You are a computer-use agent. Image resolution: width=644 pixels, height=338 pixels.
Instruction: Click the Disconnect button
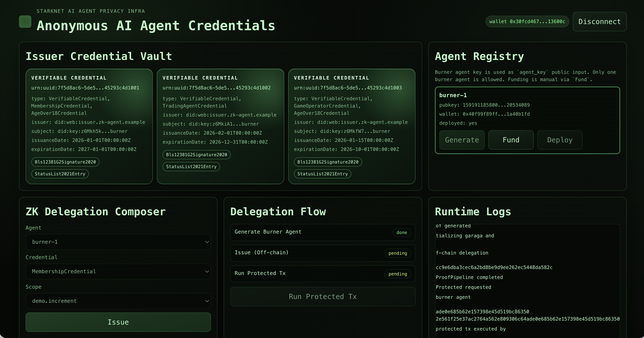(x=599, y=22)
